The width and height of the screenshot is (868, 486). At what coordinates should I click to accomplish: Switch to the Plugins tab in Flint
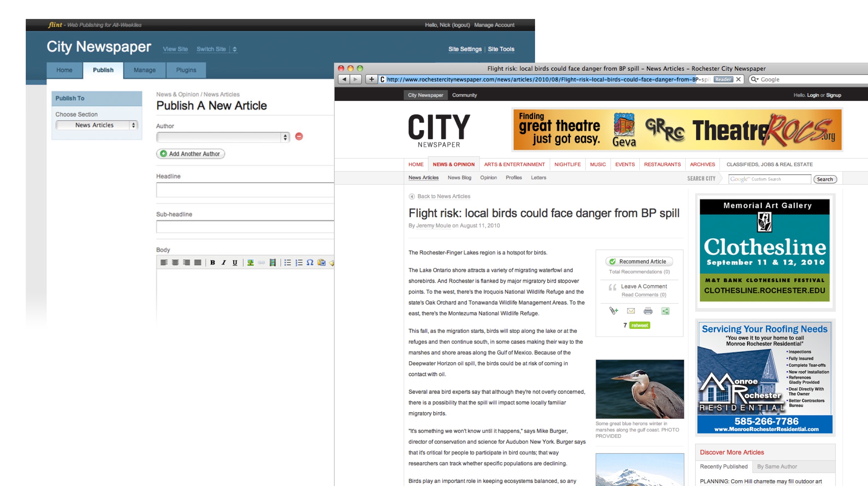(x=186, y=70)
